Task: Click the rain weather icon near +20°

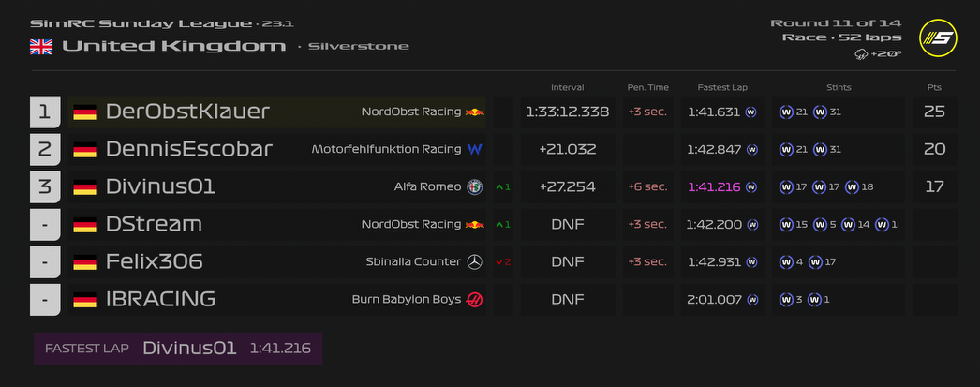Action: pos(860,54)
